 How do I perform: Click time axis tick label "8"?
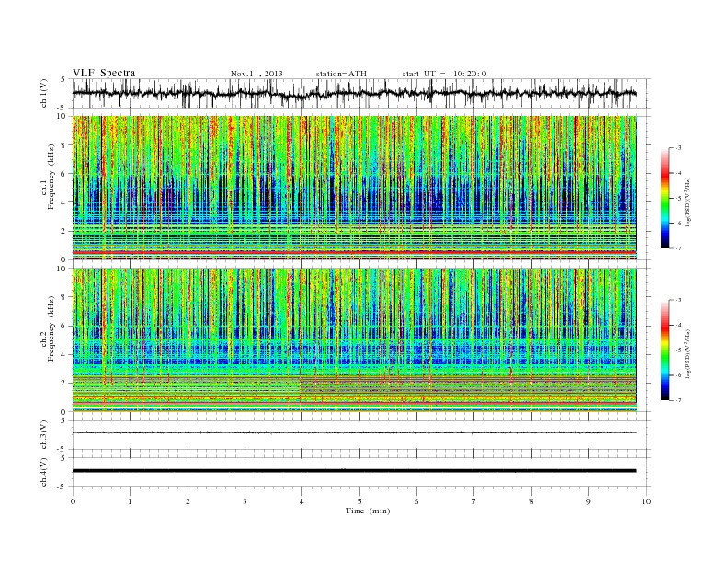pos(531,501)
